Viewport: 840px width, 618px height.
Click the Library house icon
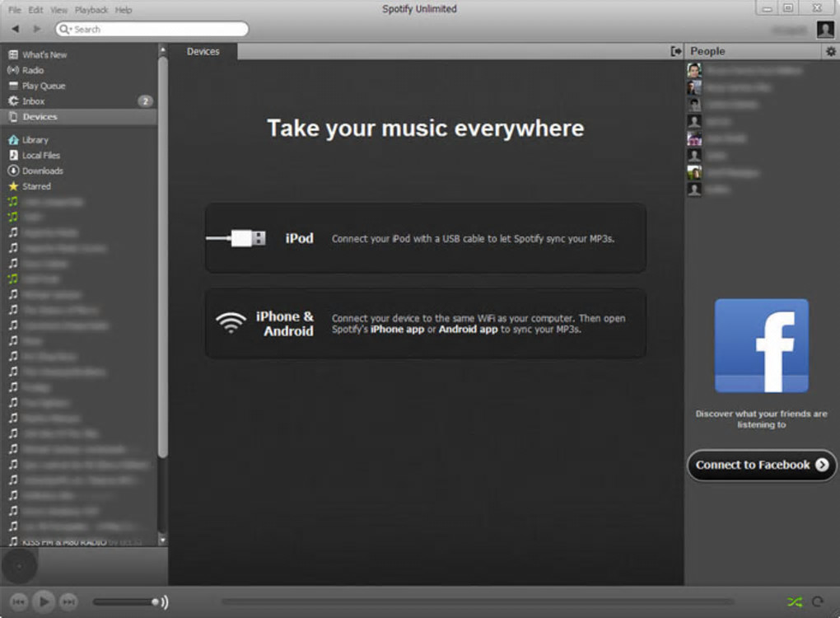13,140
